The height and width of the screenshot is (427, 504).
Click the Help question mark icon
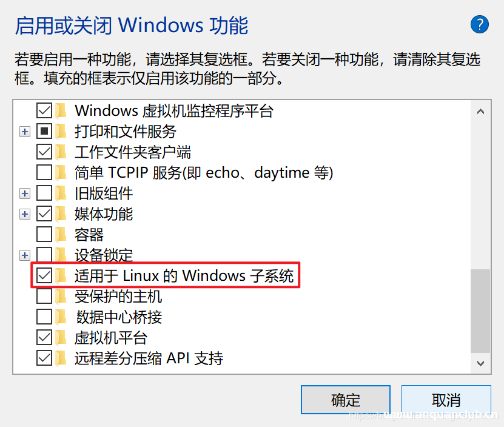(x=480, y=24)
